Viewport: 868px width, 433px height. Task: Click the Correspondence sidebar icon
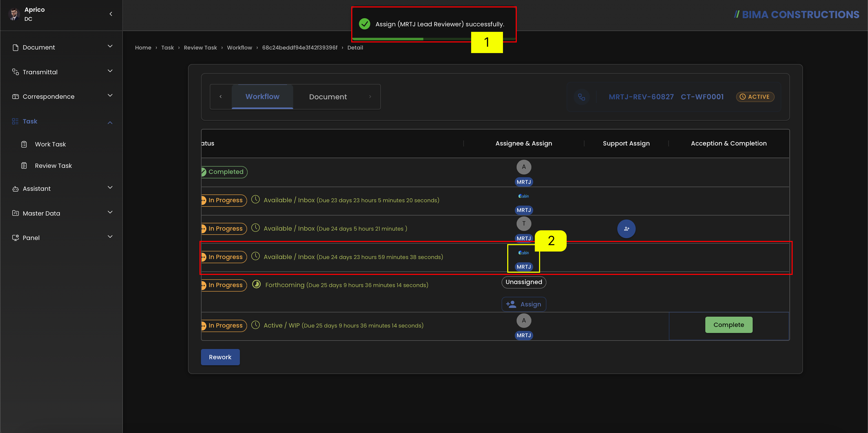[15, 96]
